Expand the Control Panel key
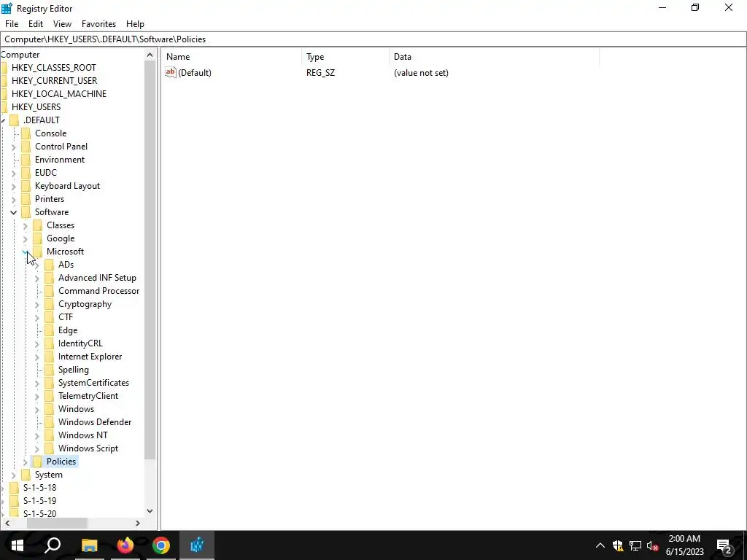This screenshot has height=560, width=747. [x=14, y=147]
